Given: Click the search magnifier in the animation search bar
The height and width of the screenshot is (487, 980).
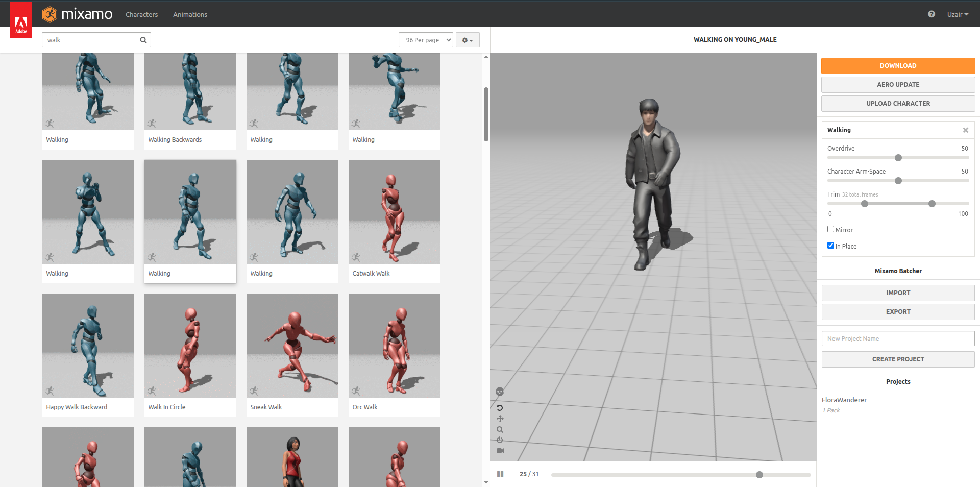Looking at the screenshot, I should [143, 39].
